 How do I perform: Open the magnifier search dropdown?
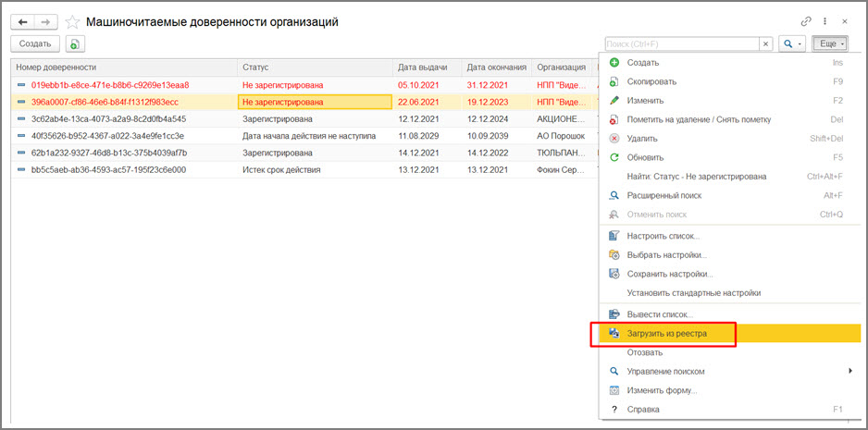pos(791,43)
